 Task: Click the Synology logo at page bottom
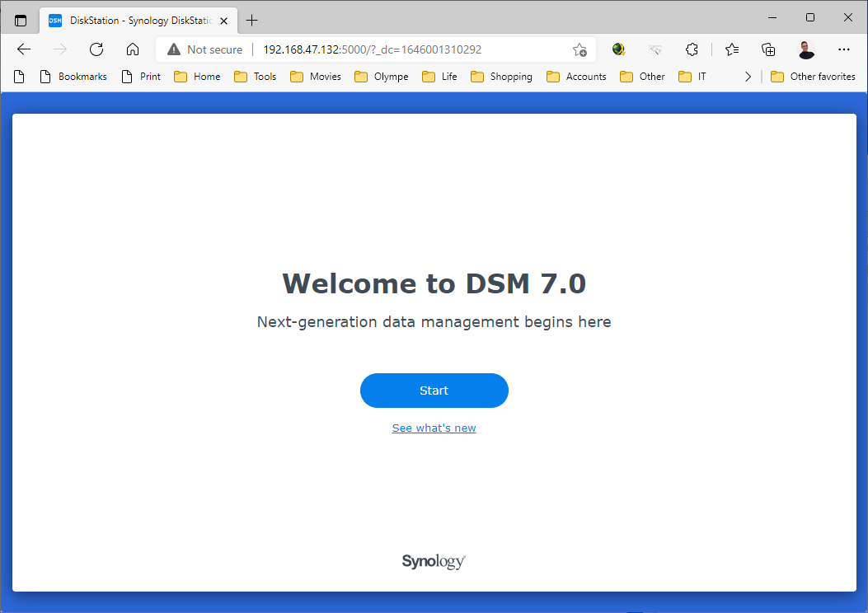point(434,561)
